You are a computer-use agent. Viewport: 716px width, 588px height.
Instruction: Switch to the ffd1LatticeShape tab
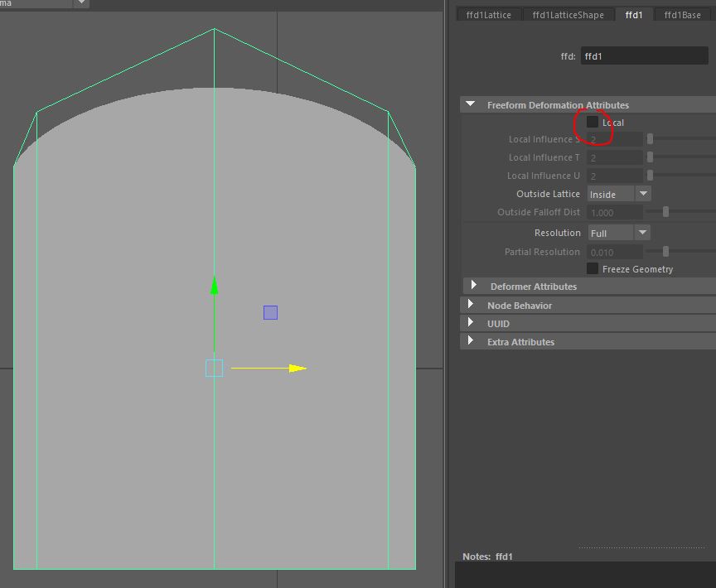pyautogui.click(x=573, y=15)
